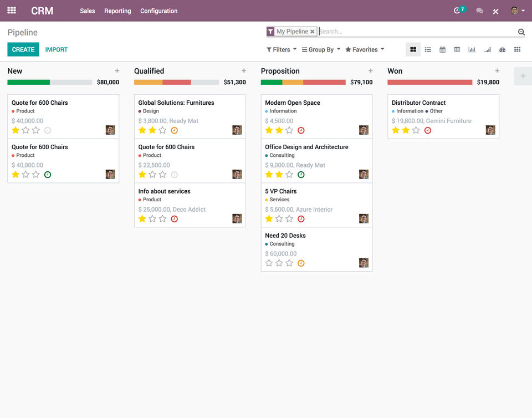Switch to Dashboard view
Image resolution: width=532 pixels, height=418 pixels.
502,49
